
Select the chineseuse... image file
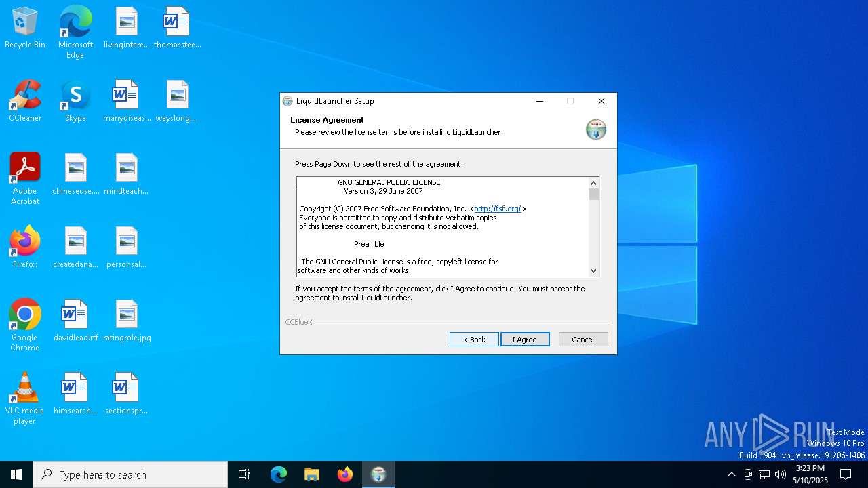pyautogui.click(x=76, y=174)
